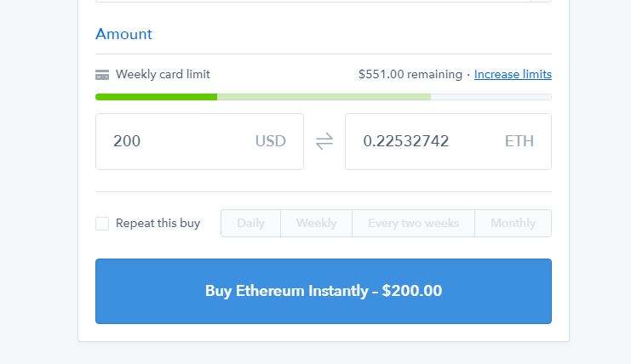
Task: Click the dark green used portion of limit bar
Action: (156, 97)
